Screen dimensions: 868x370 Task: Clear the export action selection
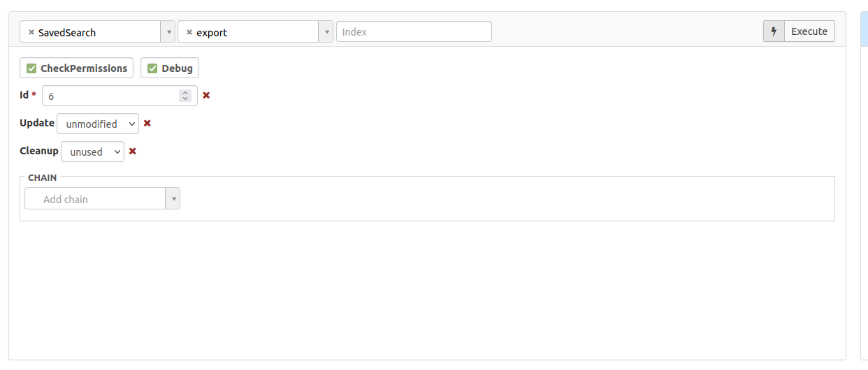pyautogui.click(x=189, y=32)
